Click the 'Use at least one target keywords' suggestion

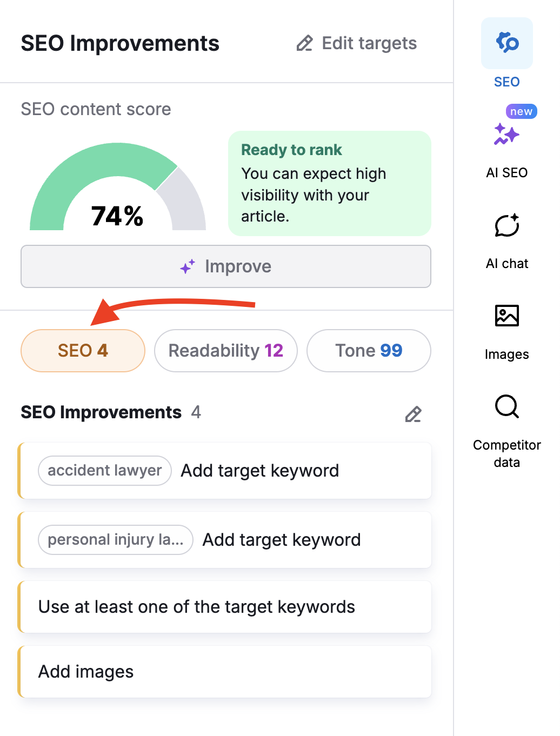click(225, 606)
